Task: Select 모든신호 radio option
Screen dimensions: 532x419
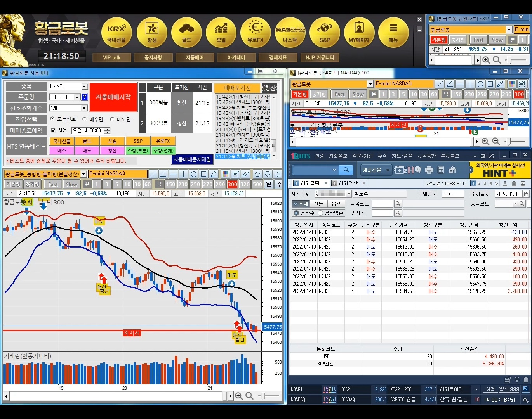Action: point(52,119)
